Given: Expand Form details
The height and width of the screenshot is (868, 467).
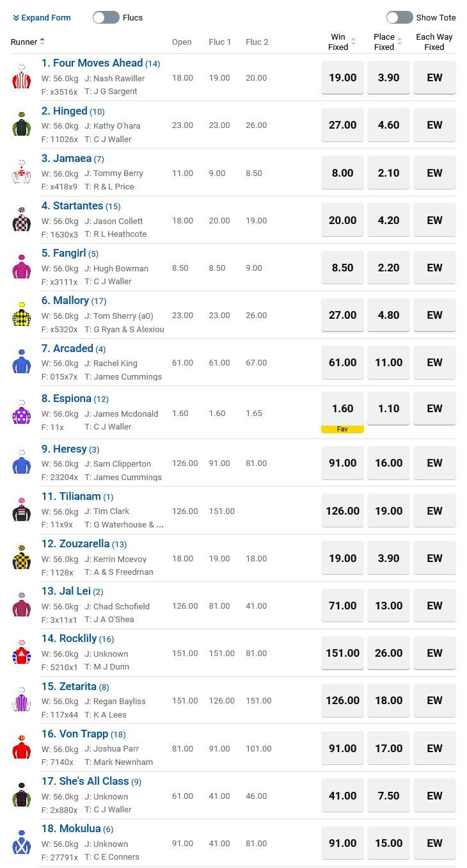Looking at the screenshot, I should point(42,18).
